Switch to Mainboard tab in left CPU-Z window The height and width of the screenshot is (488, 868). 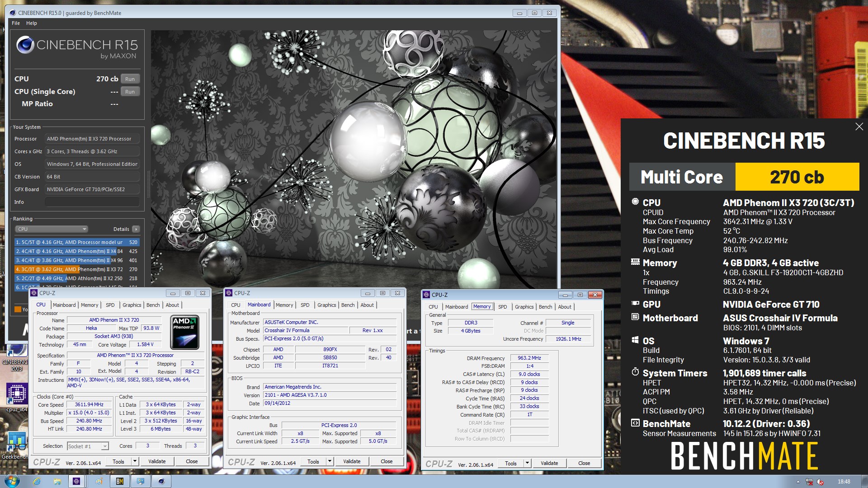tap(64, 305)
